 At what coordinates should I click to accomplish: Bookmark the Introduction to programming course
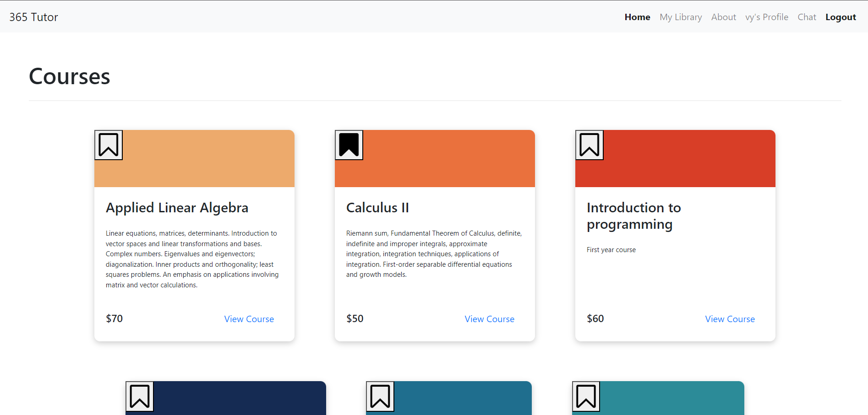[x=590, y=145]
